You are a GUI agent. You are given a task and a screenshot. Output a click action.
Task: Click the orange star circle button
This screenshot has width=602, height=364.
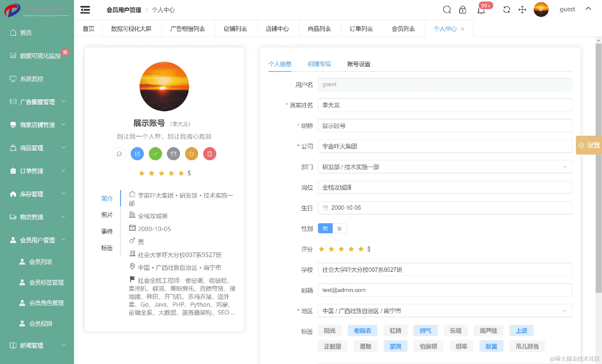coord(191,154)
